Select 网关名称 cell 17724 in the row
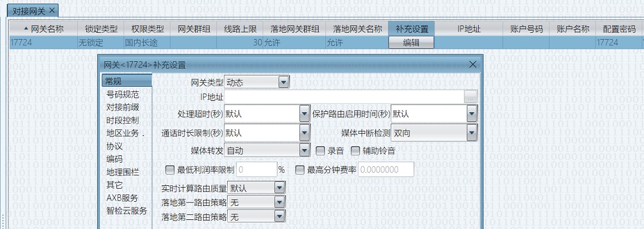This screenshot has height=229, width=644. click(44, 42)
